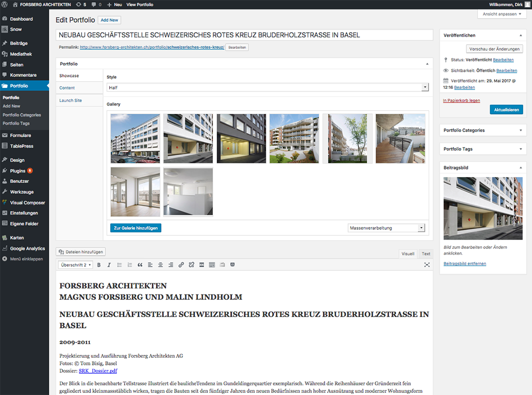Expand the Portfolio Tags panel
Image resolution: width=532 pixels, height=395 pixels.
click(521, 149)
